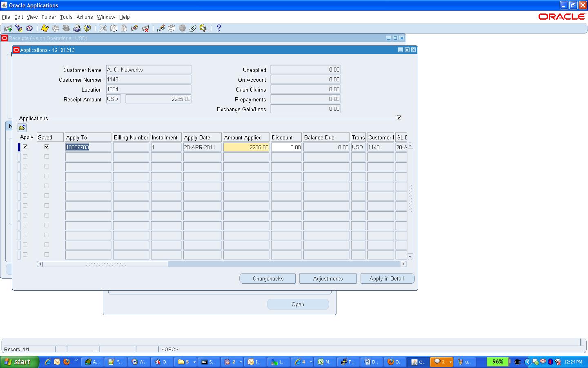Click the Billing Number field in first row

(x=131, y=147)
